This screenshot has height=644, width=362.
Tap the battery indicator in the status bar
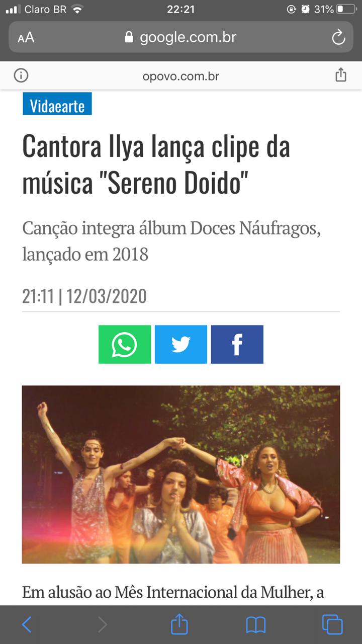click(x=346, y=9)
